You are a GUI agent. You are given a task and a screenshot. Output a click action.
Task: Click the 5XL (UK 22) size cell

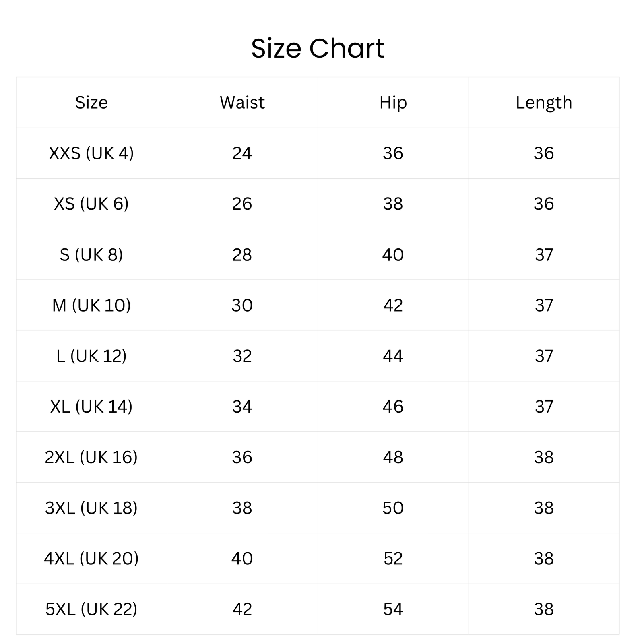pos(91,609)
